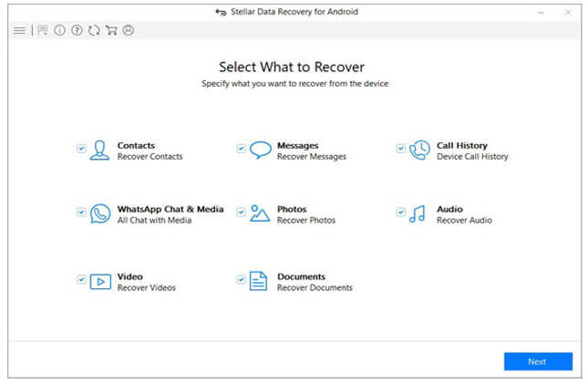Click the shopping cart buy icon

110,30
